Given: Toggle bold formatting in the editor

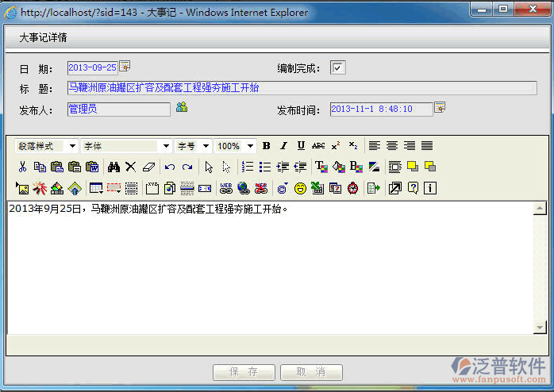Looking at the screenshot, I should pyautogui.click(x=267, y=146).
